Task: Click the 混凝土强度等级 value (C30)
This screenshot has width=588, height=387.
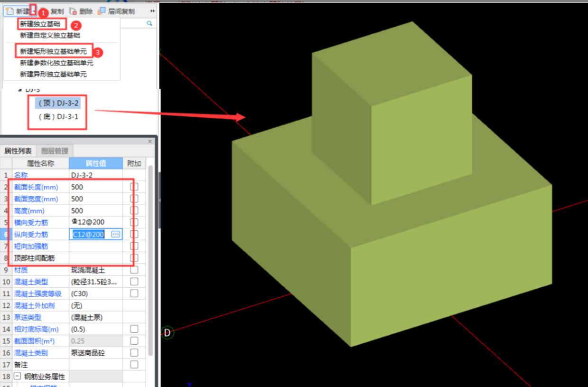Action: tap(96, 293)
